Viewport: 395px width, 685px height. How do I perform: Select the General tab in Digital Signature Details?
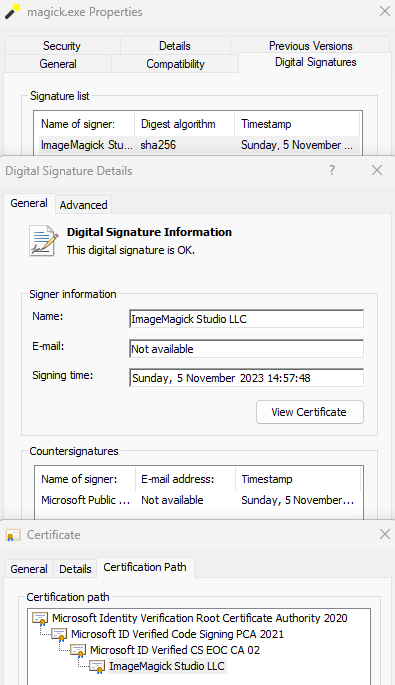[x=29, y=204]
